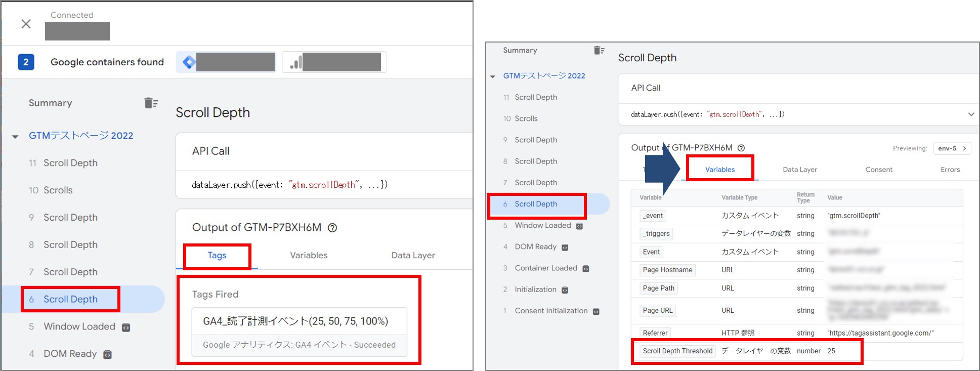980x371 pixels.
Task: Click the _triggers variable chip
Action: pyautogui.click(x=656, y=233)
